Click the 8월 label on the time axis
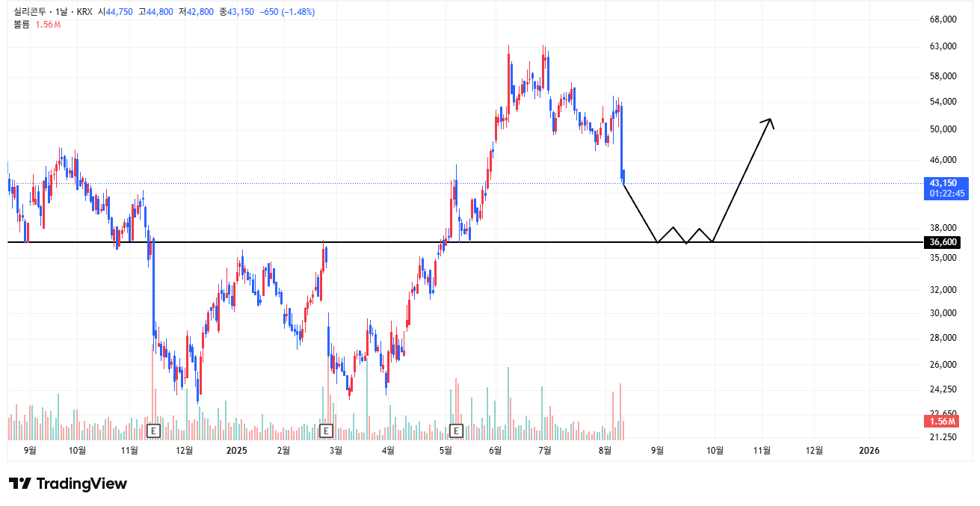 point(605,450)
